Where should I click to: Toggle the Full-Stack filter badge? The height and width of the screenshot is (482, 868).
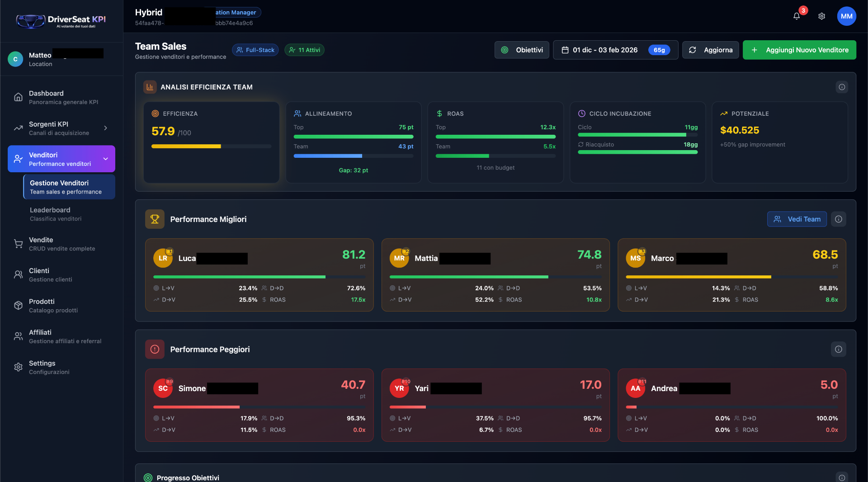(255, 50)
